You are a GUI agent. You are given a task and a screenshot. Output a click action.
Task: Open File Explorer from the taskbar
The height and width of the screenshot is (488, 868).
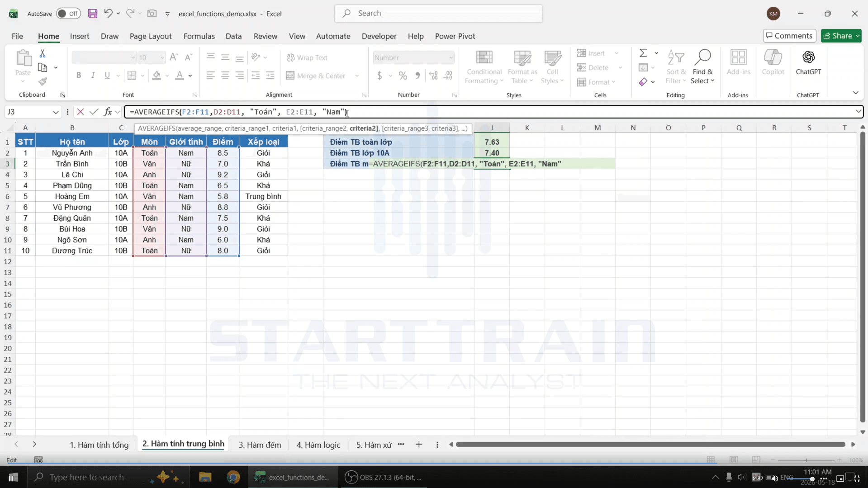[205, 477]
